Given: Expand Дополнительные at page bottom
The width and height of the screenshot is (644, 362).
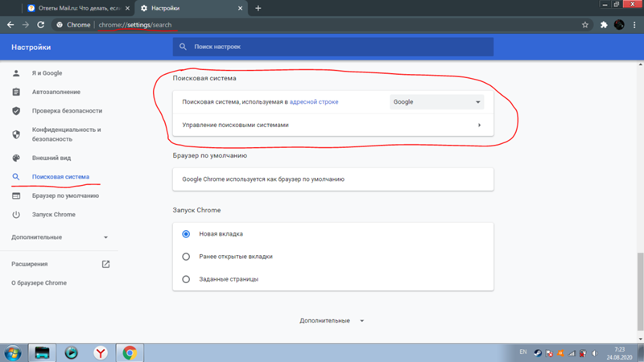Looking at the screenshot, I should point(332,320).
